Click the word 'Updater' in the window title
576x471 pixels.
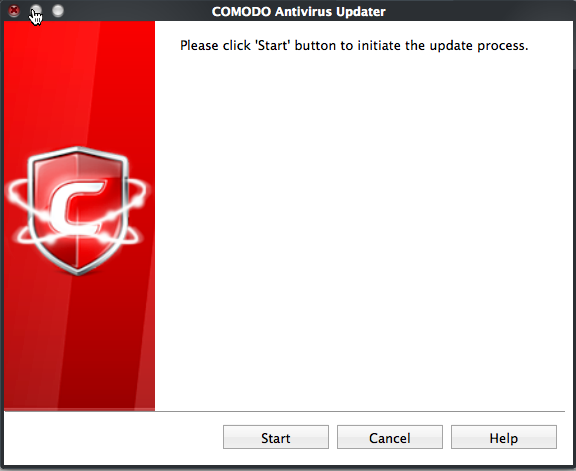click(x=361, y=12)
